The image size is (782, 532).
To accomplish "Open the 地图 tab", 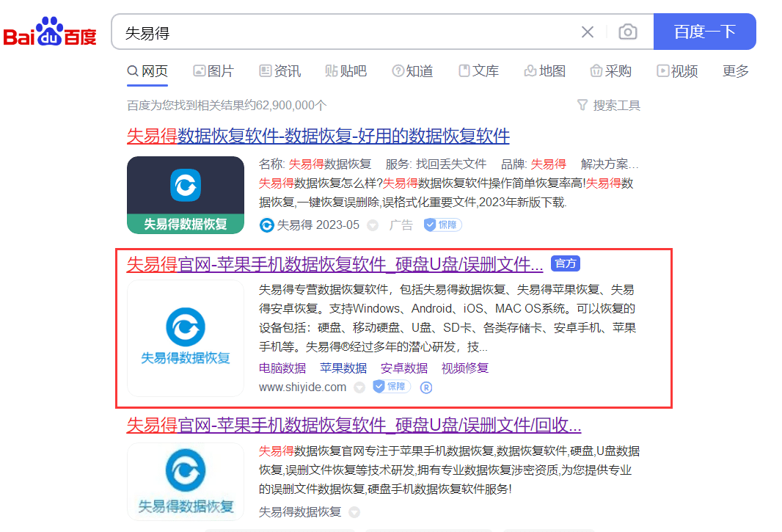I will [x=545, y=71].
